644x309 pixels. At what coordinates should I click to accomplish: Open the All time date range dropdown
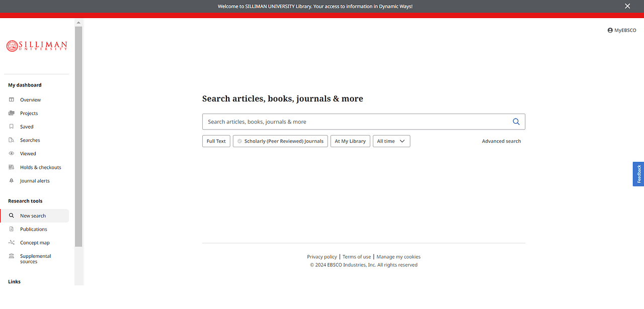391,141
